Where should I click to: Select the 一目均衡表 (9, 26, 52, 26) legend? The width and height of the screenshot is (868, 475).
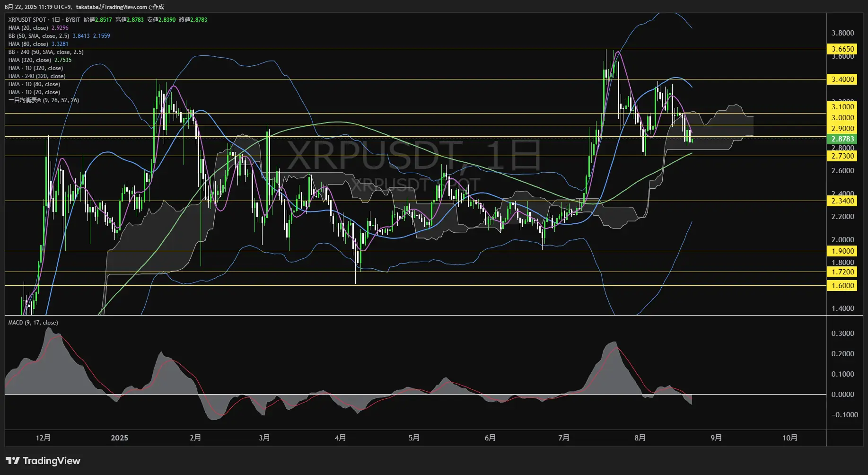(44, 100)
